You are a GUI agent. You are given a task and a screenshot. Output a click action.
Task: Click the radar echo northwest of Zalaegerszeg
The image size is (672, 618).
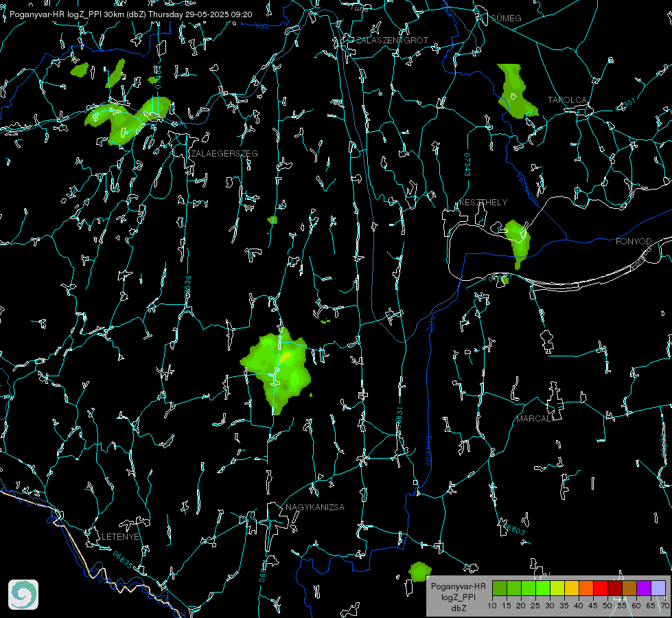tap(128, 120)
